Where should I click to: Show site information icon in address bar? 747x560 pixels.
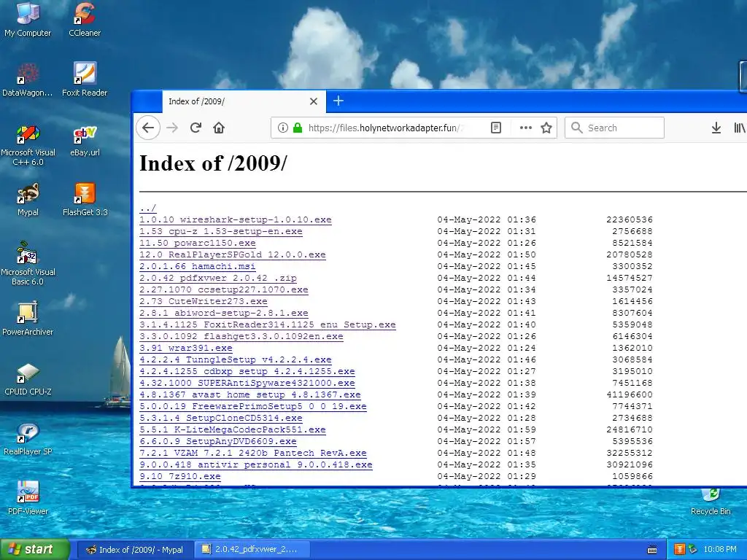tap(282, 128)
